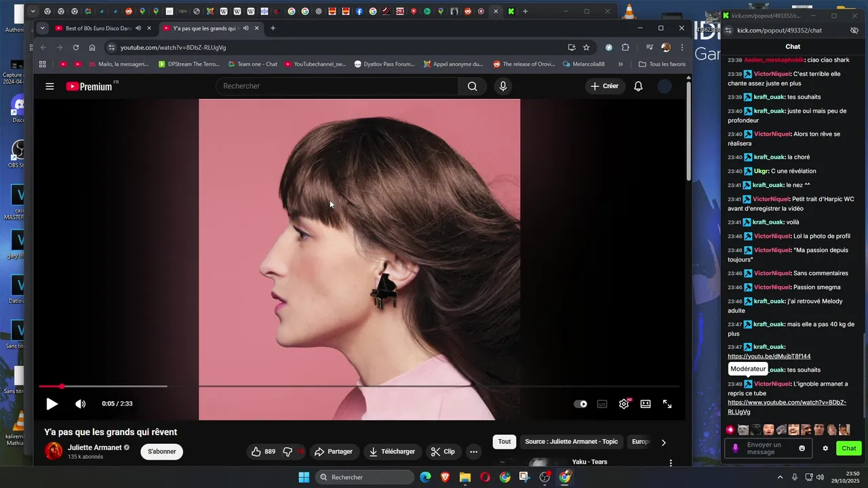Start voice search with microphone icon
The height and width of the screenshot is (488, 868).
[502, 86]
